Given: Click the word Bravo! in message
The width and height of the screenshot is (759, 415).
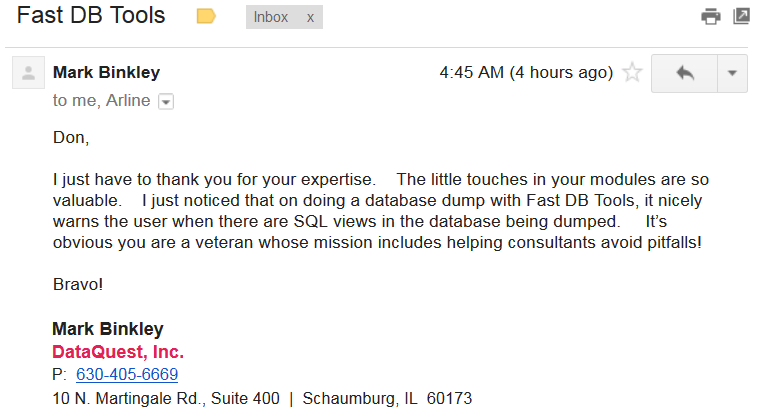Looking at the screenshot, I should pos(78,284).
